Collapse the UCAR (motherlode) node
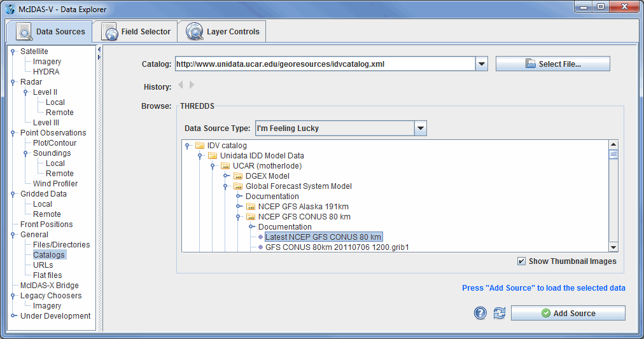This screenshot has width=644, height=339. 213,166
